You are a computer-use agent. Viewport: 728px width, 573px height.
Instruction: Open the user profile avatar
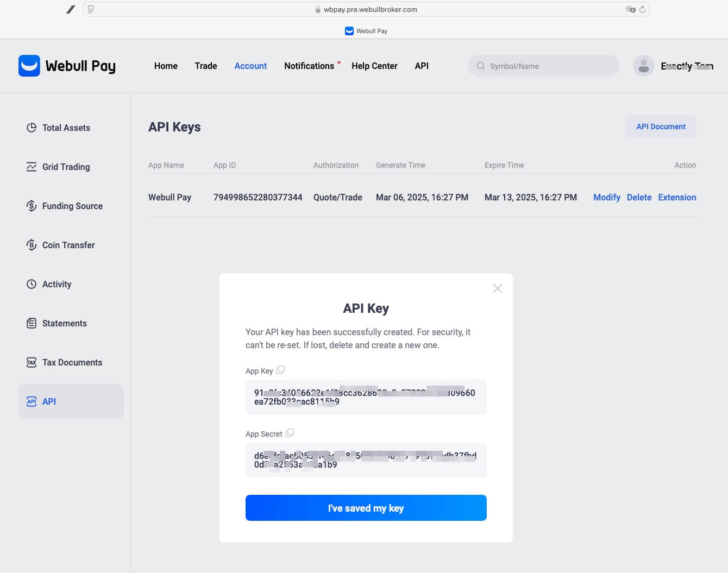tap(644, 66)
